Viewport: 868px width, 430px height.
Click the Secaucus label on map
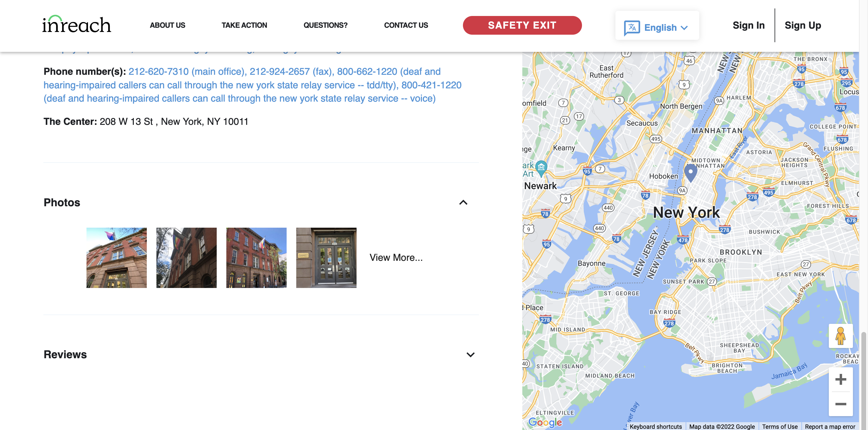pos(642,123)
